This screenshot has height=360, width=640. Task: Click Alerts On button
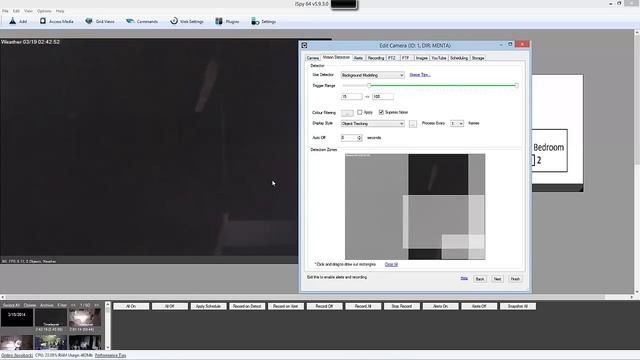coord(440,306)
